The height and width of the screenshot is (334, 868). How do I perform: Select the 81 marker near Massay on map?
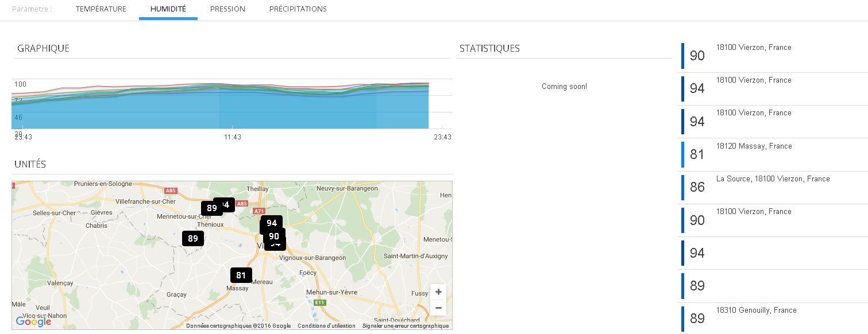(x=241, y=275)
